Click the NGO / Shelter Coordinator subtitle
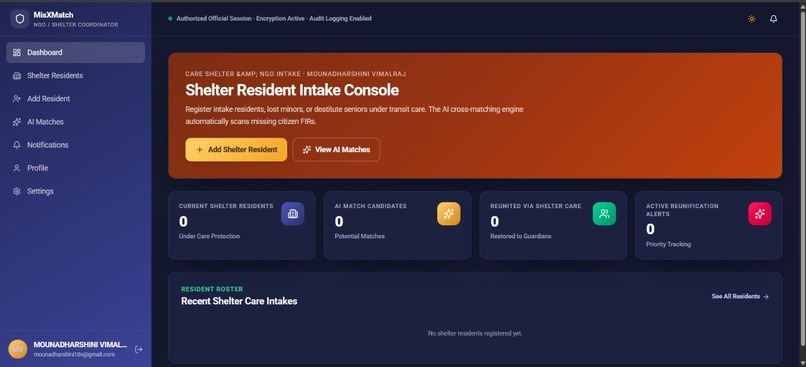 [76, 25]
